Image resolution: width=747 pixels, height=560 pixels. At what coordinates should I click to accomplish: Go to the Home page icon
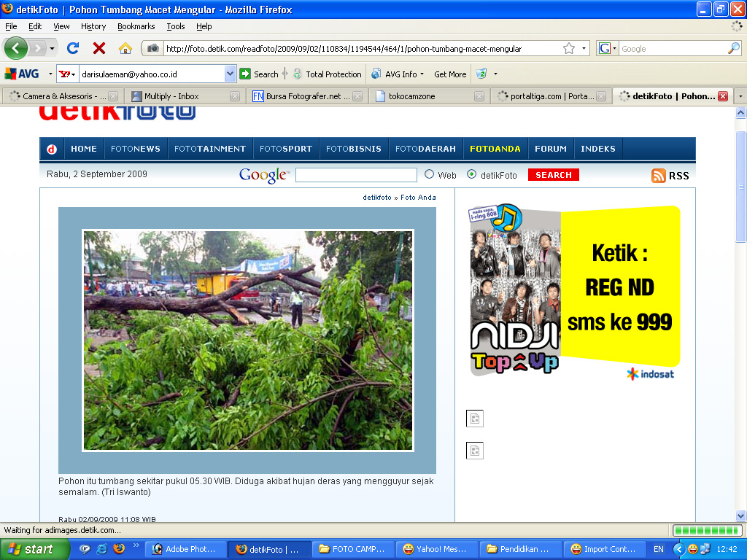pos(125,48)
